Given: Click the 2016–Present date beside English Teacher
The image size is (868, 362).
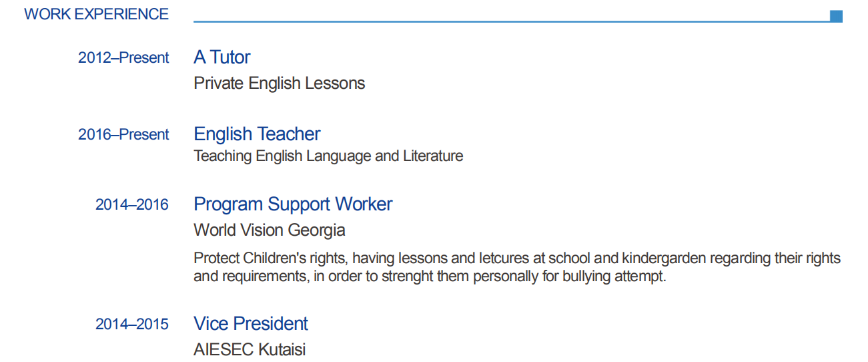Looking at the screenshot, I should [123, 135].
